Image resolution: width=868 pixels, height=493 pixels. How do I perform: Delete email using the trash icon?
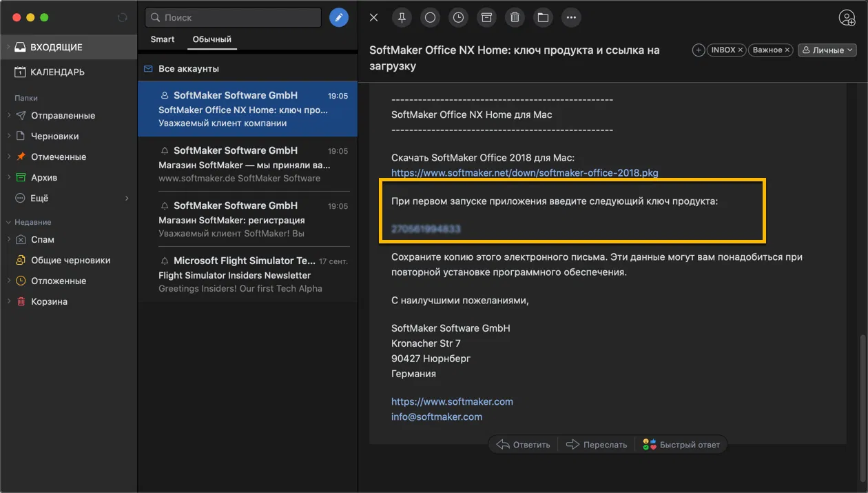515,17
